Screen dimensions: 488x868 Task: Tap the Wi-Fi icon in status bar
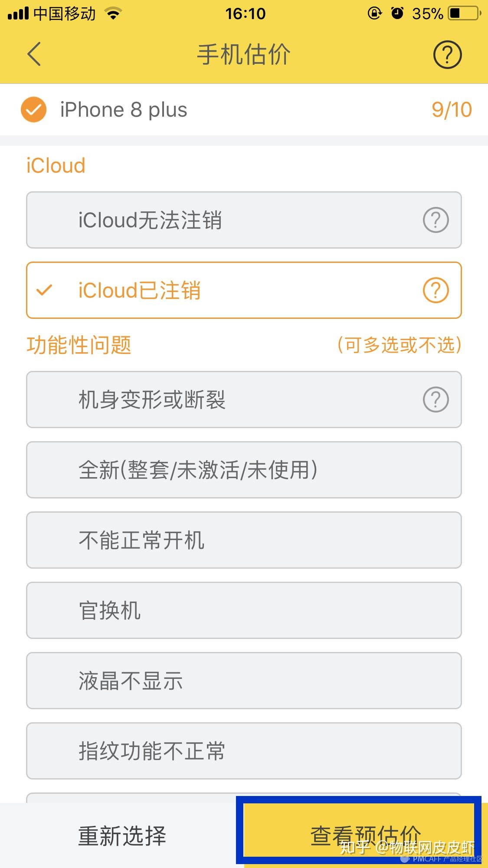coord(113,14)
